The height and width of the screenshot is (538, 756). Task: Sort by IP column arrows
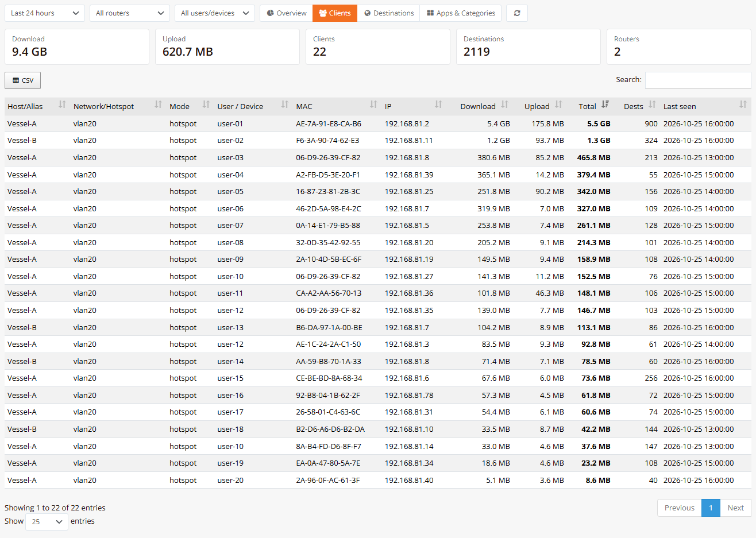439,104
